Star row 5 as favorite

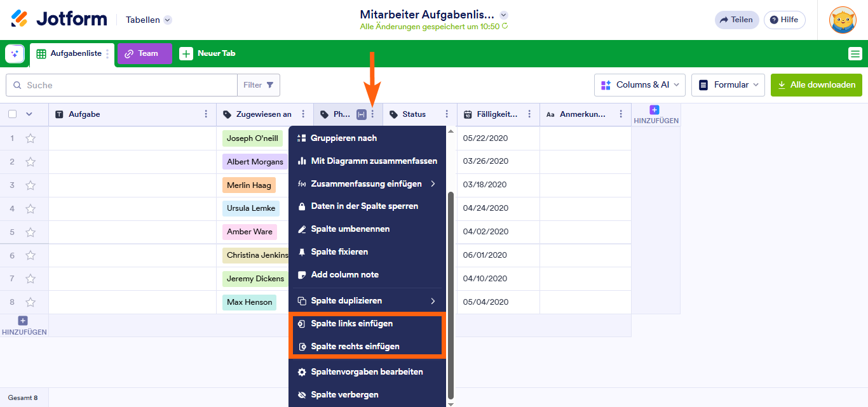click(x=31, y=232)
